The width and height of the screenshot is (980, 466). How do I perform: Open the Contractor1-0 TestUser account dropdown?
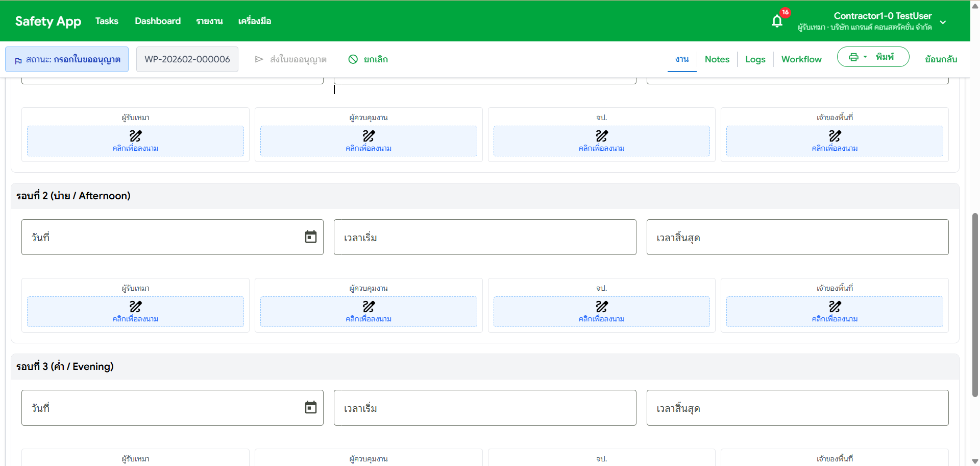tap(943, 22)
